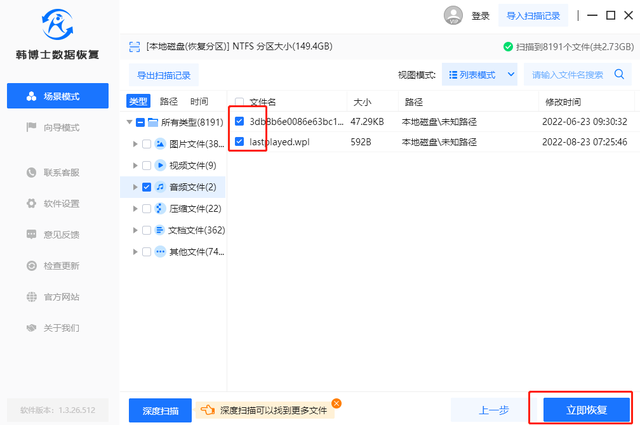Check the 压缩文件(22) checkbox
Image resolution: width=640 pixels, height=425 pixels.
[147, 209]
